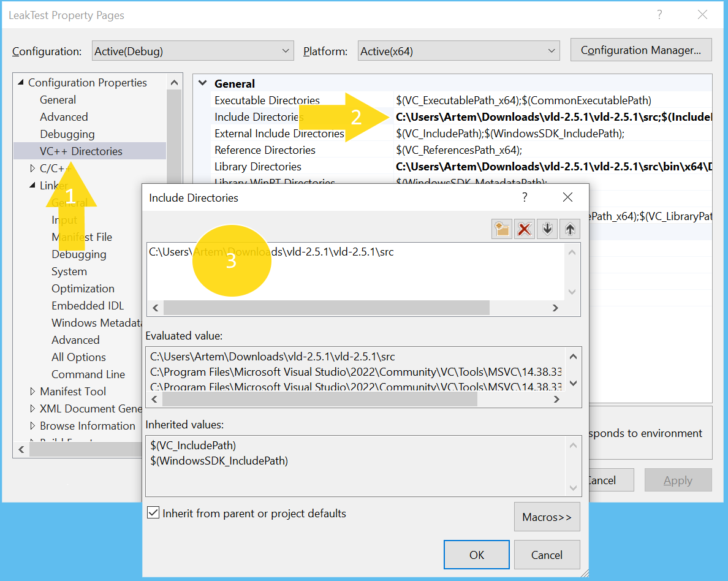Screen dimensions: 728x581
Task: Move the include path up with arrow icon
Action: 569,229
